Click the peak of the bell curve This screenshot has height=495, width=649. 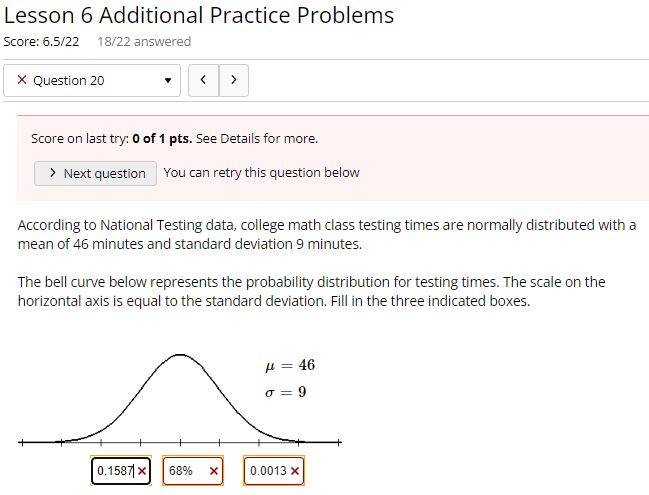pos(180,355)
